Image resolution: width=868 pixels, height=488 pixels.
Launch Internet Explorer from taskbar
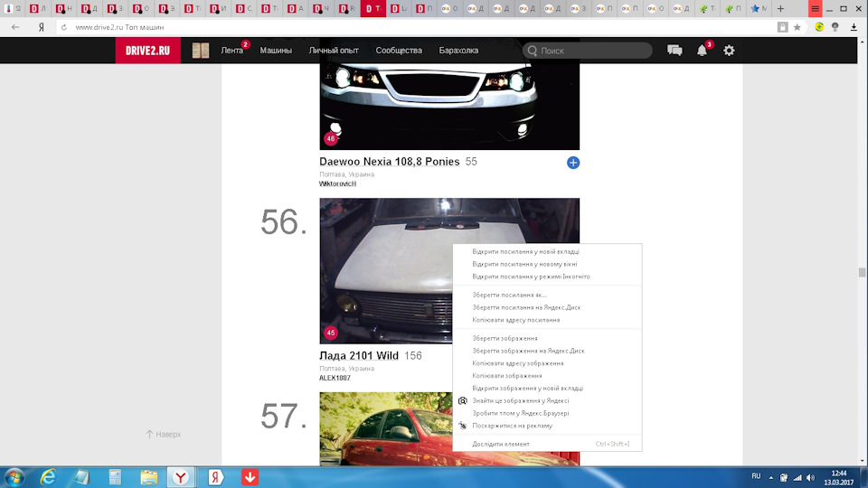click(49, 477)
